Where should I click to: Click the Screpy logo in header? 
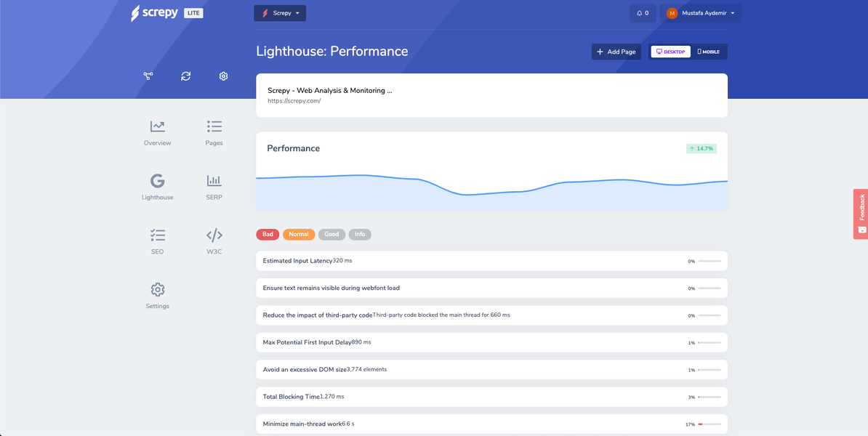click(154, 13)
